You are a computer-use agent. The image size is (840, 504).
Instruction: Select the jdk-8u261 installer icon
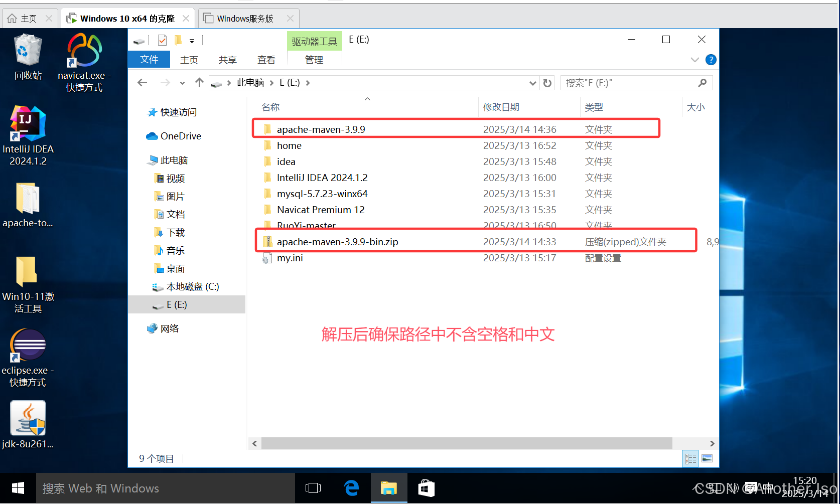coord(28,425)
